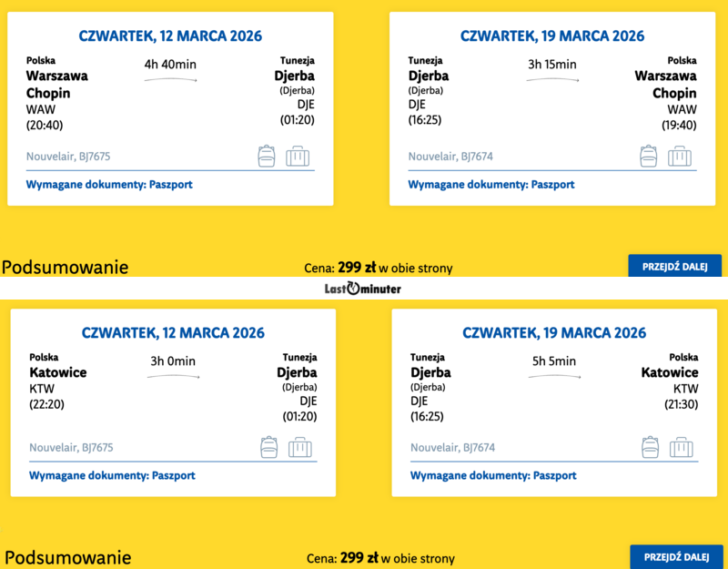Click the backpack icon on Djerba–Katowice return flight
728x569 pixels.
coord(651,447)
